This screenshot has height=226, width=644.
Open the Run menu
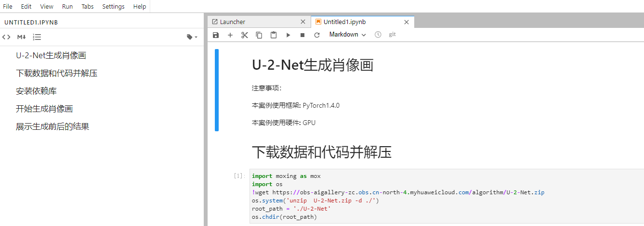(x=67, y=6)
